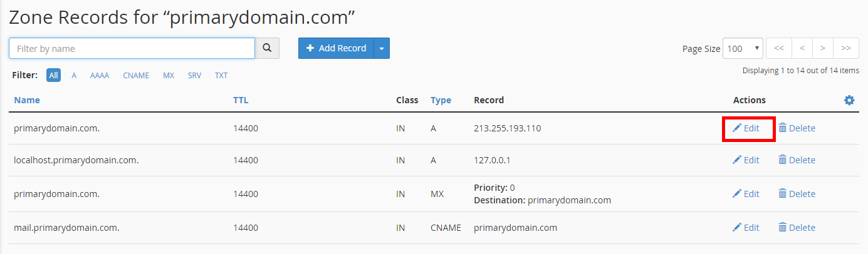Expand the Add Record dropdown arrow
The width and height of the screenshot is (868, 254).
[x=382, y=48]
